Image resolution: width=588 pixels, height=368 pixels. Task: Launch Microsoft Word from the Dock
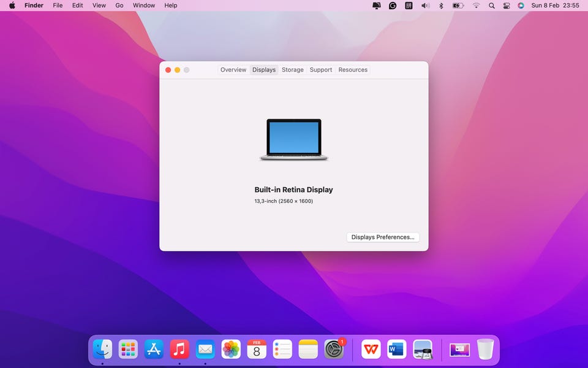[x=397, y=350]
